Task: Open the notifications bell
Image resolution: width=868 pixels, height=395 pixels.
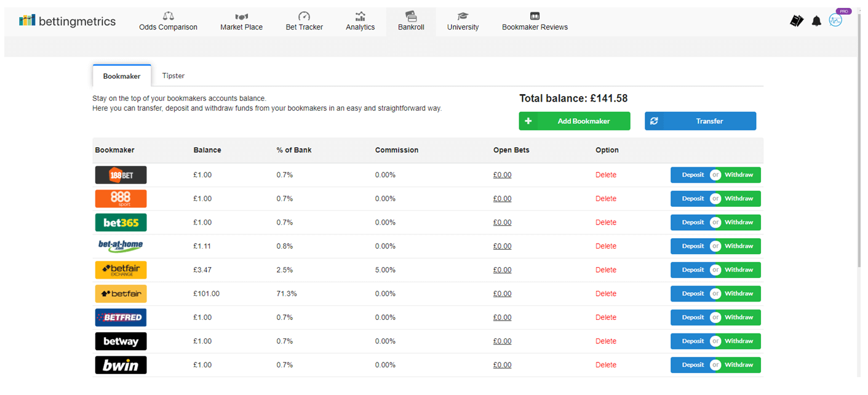Action: click(x=816, y=22)
